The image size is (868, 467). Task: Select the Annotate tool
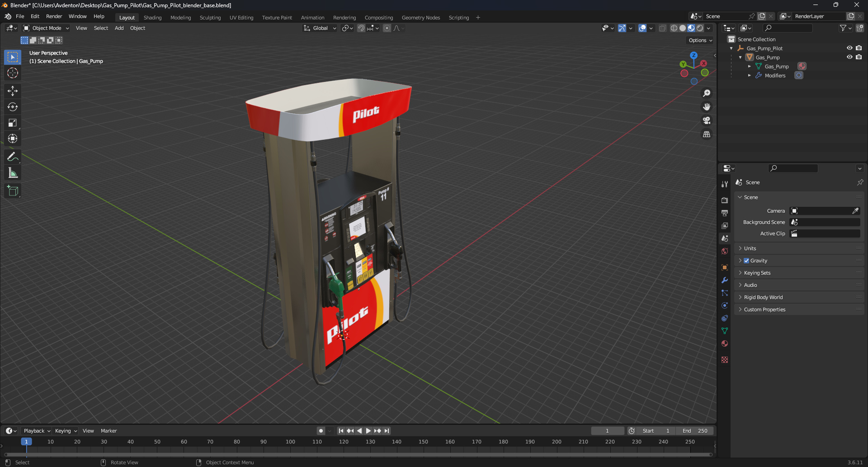point(13,157)
